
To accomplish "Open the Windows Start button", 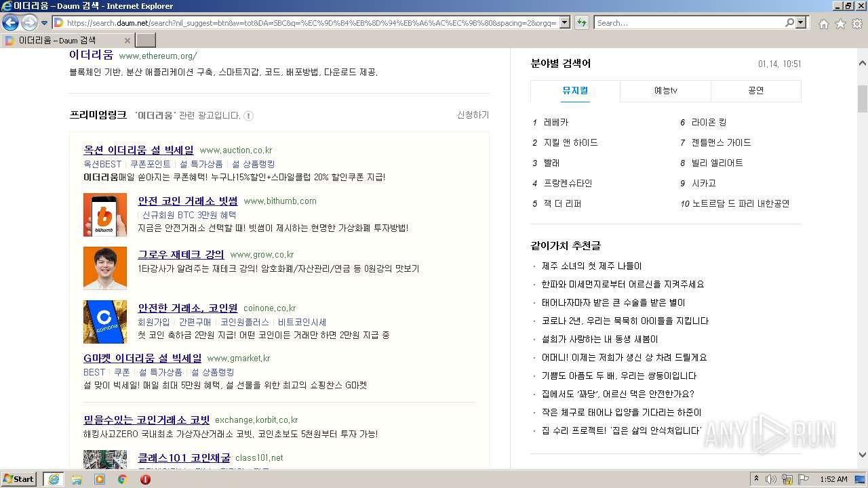I will coord(19,479).
